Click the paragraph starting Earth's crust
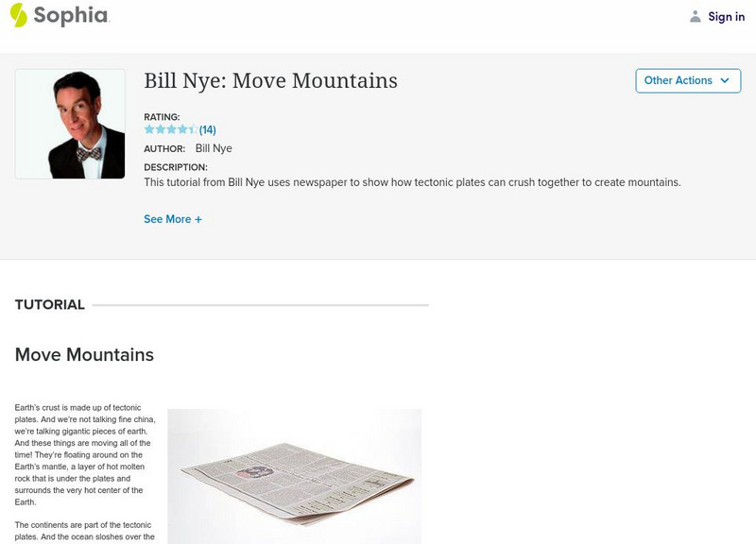This screenshot has height=544, width=756. [x=79, y=454]
